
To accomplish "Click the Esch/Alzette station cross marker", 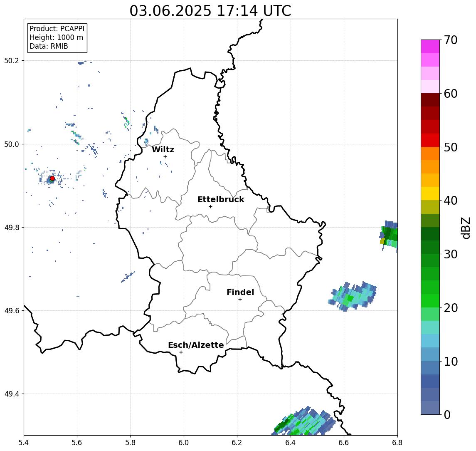I will coord(181,352).
